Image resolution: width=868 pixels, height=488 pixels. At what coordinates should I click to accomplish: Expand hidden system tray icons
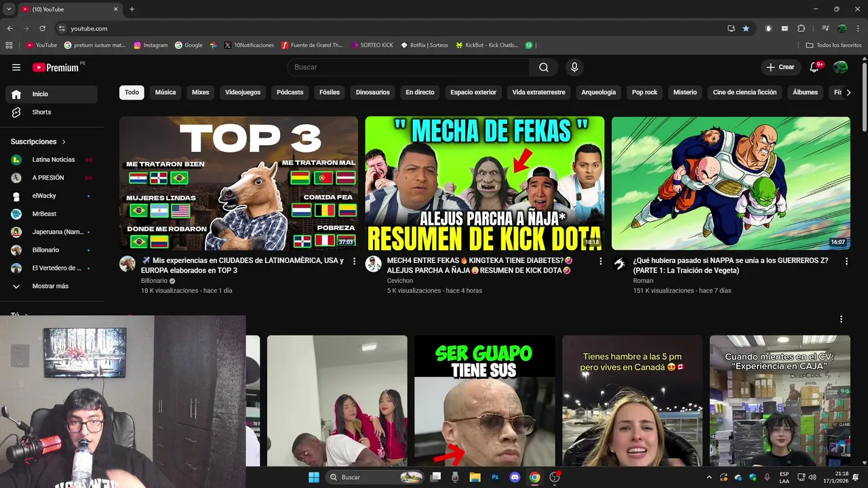pos(709,477)
